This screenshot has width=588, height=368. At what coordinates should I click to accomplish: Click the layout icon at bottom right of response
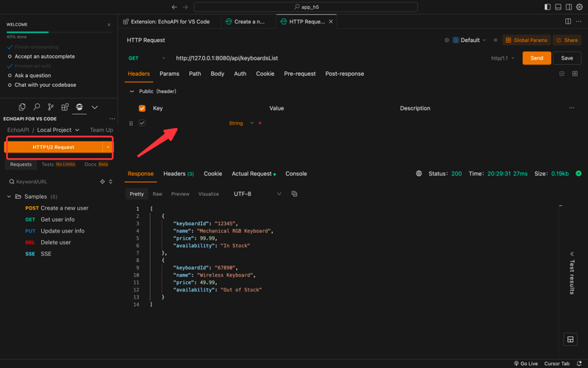tap(570, 339)
